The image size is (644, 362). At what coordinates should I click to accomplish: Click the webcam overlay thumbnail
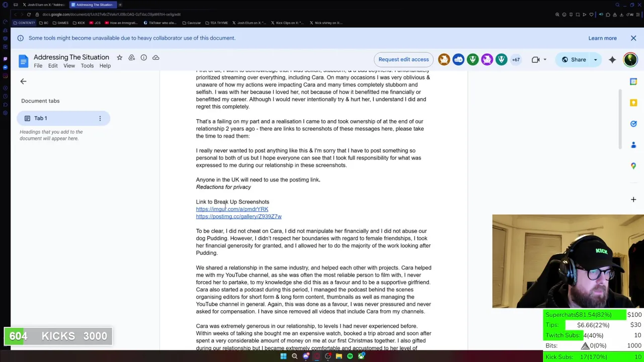tap(568, 261)
